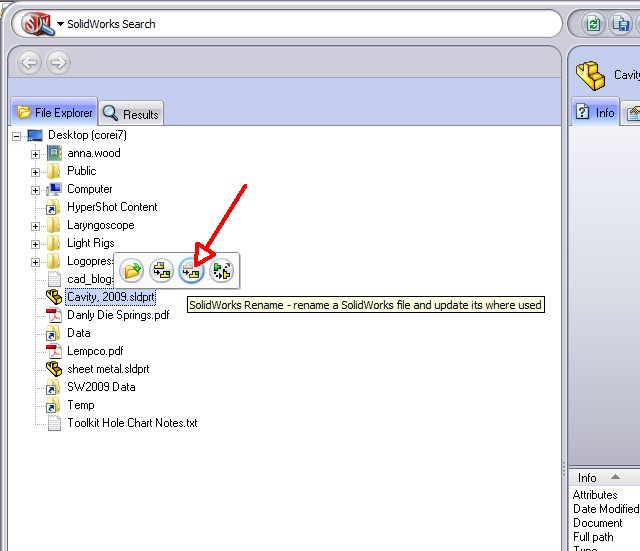Click the sheet metal.sldprt part icon
640x551 pixels.
pyautogui.click(x=54, y=369)
